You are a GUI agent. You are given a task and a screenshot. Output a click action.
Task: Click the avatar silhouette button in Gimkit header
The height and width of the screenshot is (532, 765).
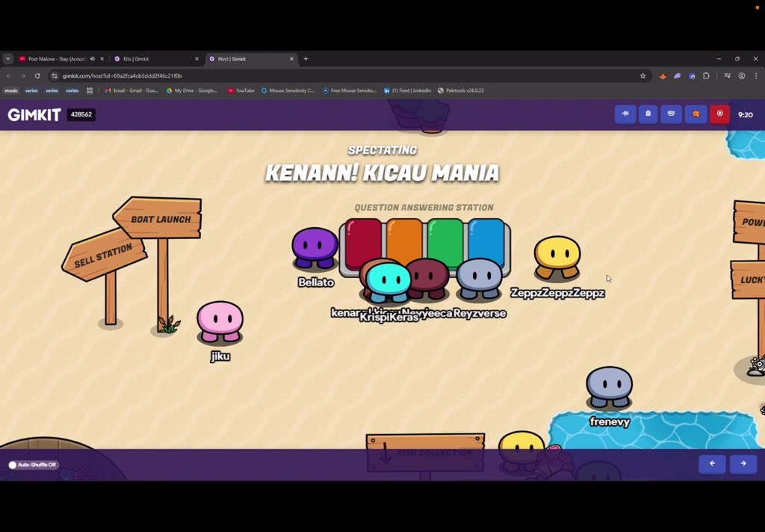(648, 114)
